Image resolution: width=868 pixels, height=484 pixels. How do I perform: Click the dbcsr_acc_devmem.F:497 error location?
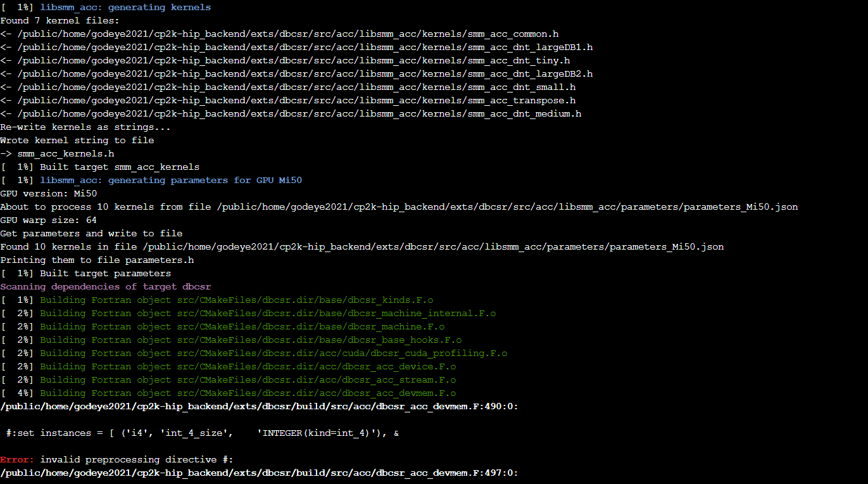tap(260, 473)
